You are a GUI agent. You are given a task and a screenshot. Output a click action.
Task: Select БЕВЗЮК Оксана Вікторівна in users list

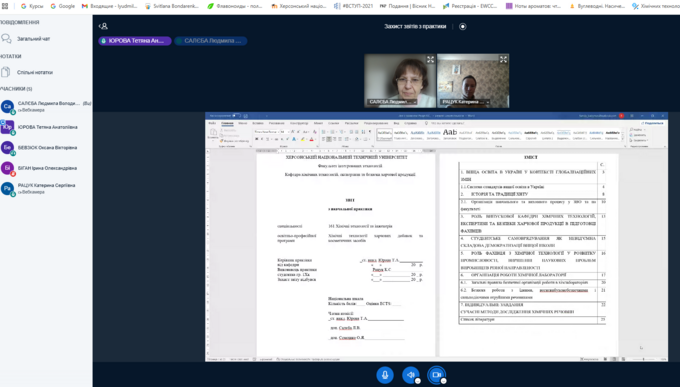(x=46, y=148)
